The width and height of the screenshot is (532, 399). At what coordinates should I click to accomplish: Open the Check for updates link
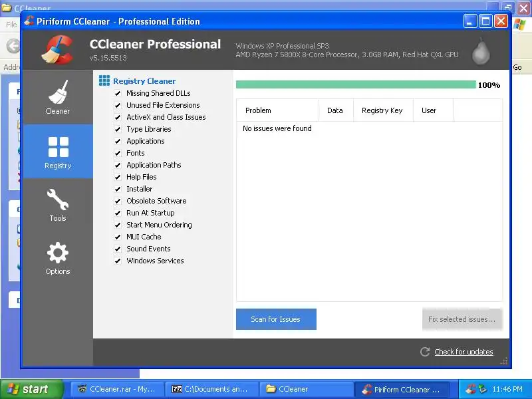click(x=464, y=352)
